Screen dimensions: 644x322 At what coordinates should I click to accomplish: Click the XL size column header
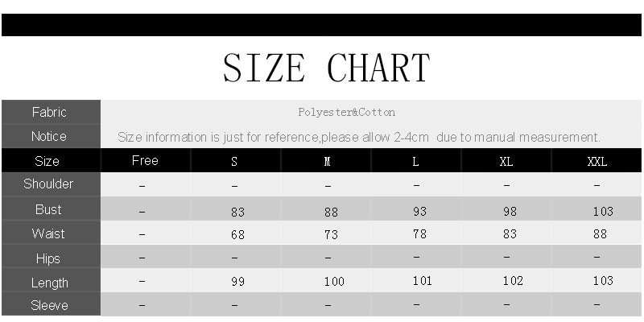pos(506,161)
